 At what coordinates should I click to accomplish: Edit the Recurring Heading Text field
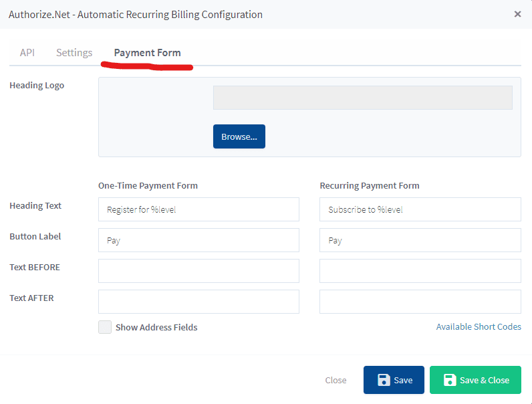[x=420, y=209]
